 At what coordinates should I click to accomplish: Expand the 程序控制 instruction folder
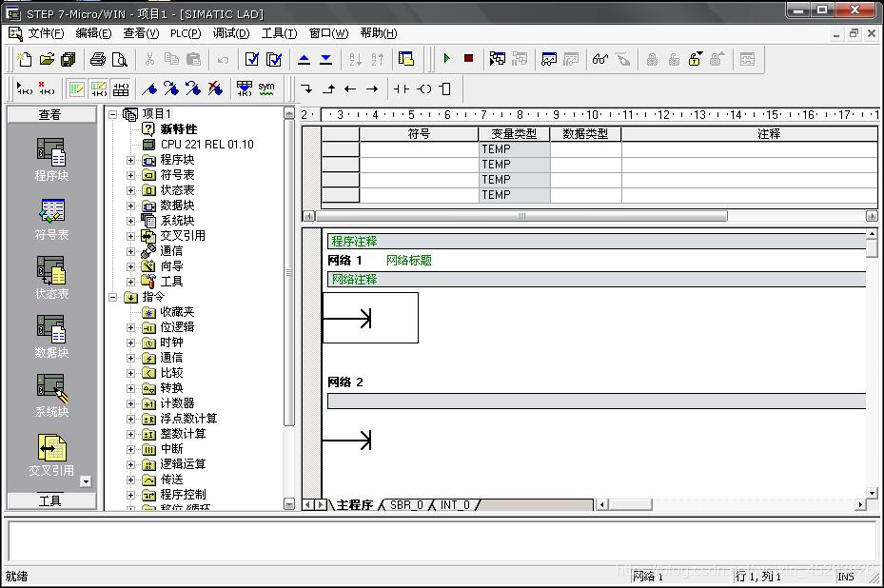point(130,495)
